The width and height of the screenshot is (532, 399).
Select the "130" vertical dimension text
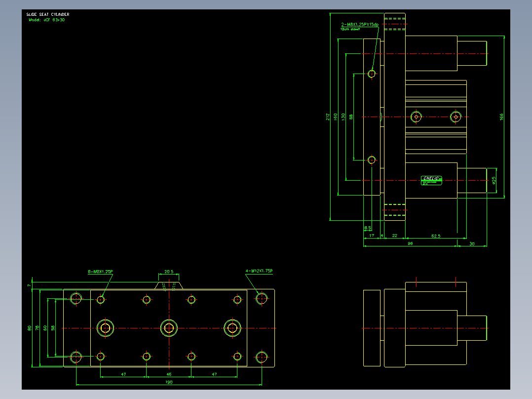tap(343, 117)
